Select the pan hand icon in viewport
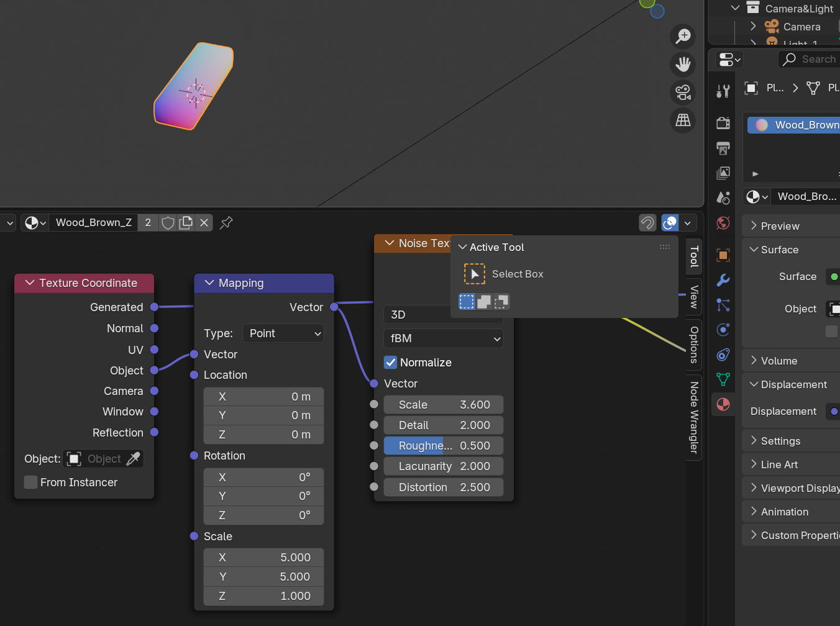This screenshot has width=840, height=626. coord(683,64)
